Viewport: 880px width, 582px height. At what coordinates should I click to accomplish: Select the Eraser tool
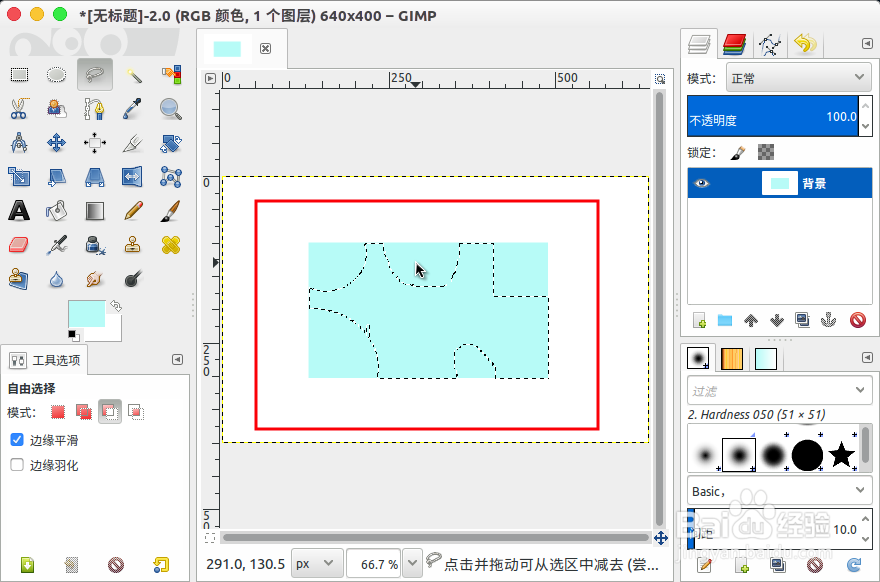19,245
